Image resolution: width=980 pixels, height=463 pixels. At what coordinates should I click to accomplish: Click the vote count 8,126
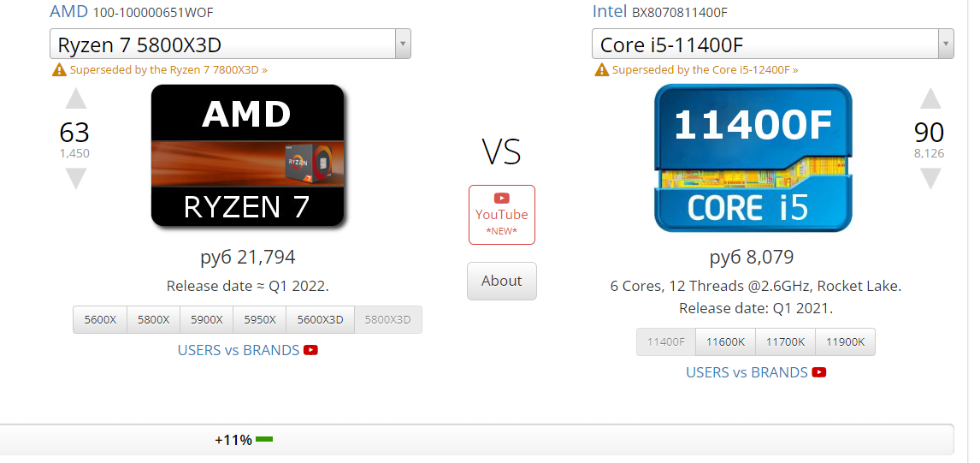pos(929,154)
